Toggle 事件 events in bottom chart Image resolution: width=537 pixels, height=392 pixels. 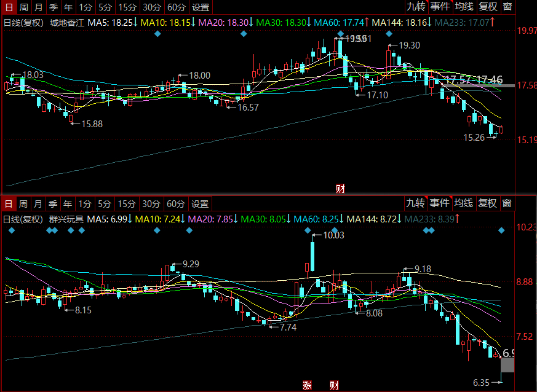[439, 203]
